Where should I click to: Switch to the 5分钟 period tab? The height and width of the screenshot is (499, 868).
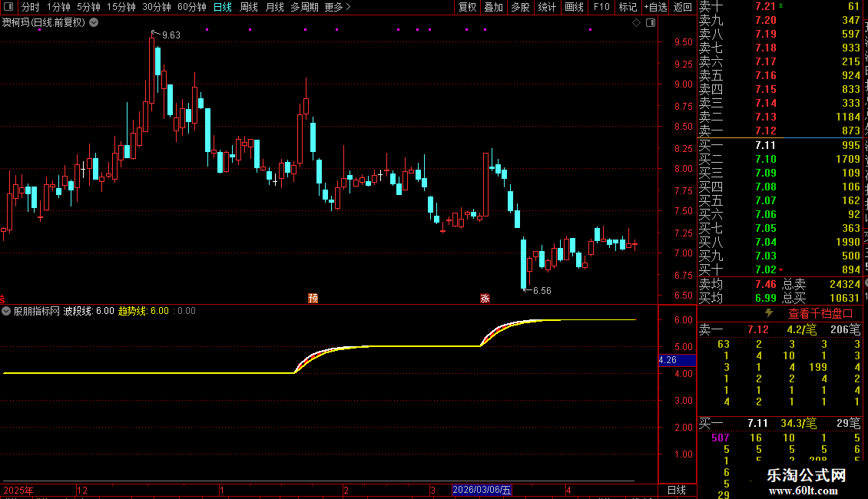tap(88, 7)
